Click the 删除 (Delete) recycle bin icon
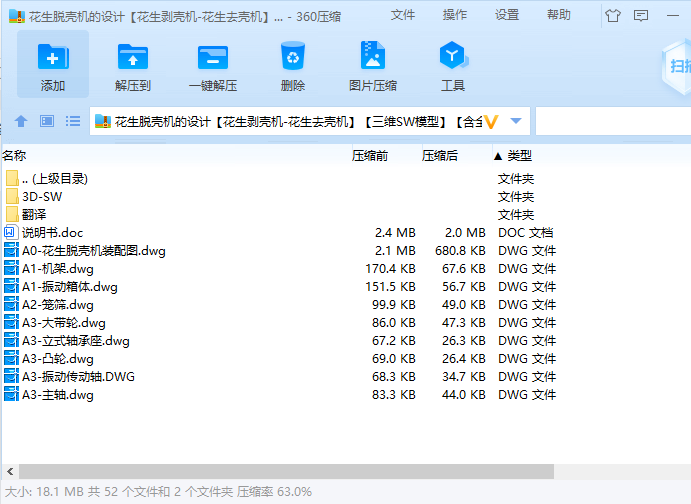 (293, 56)
